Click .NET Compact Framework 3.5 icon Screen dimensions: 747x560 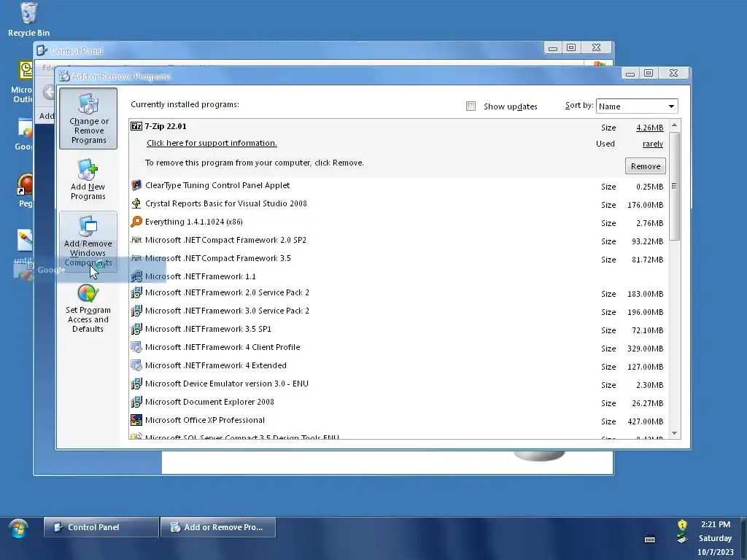tap(136, 258)
